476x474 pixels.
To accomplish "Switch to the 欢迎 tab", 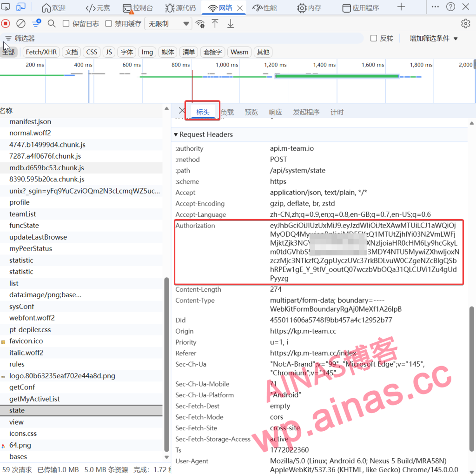I will [53, 8].
